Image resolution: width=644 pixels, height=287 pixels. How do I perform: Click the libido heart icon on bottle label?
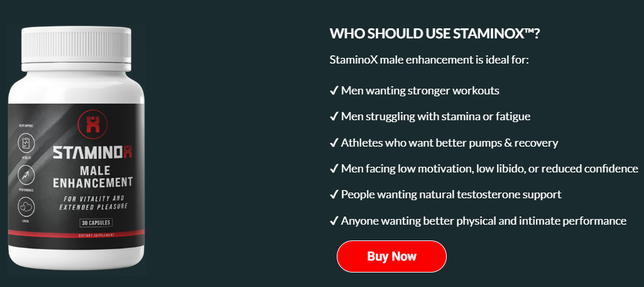pyautogui.click(x=26, y=206)
